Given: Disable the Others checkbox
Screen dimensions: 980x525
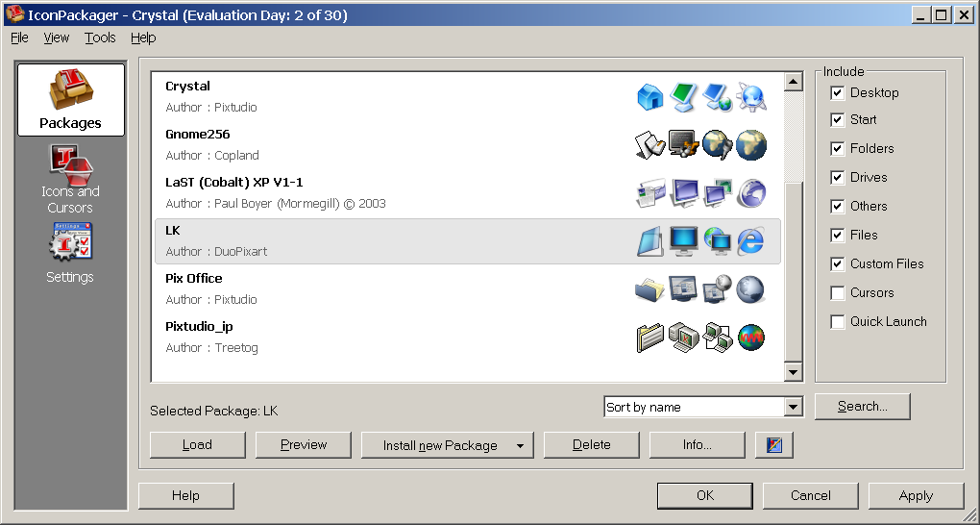Looking at the screenshot, I should pyautogui.click(x=838, y=206).
